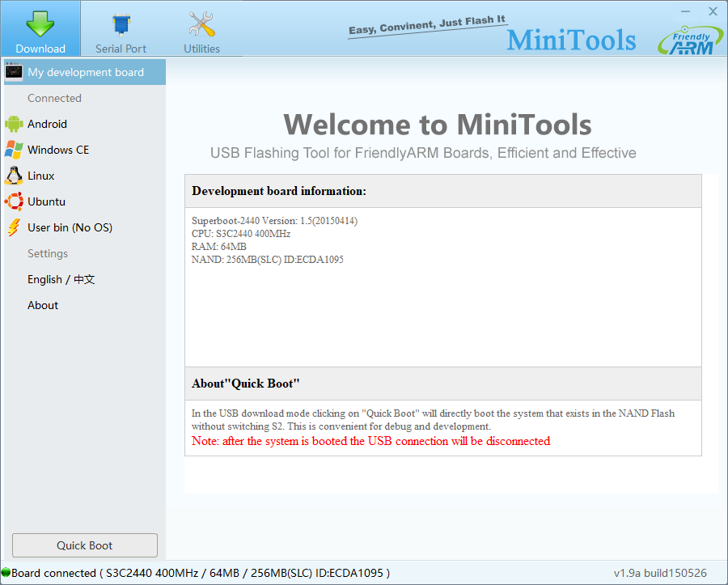Click the Linux penguin icon

[14, 176]
